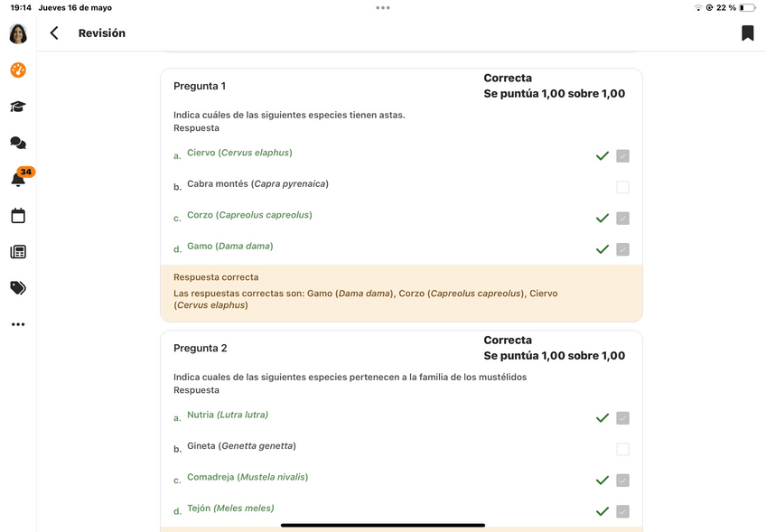This screenshot has height=532, width=766.
Task: Open the orange dashboard icon
Action: coord(18,70)
